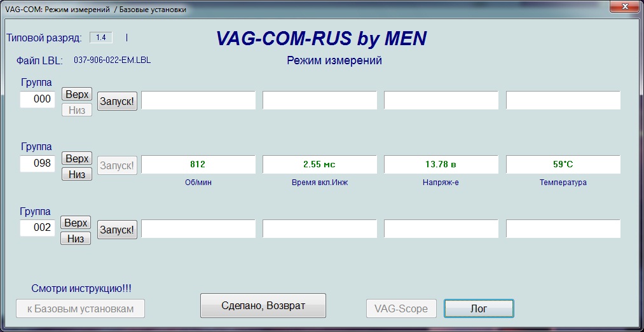Click Низ button next to group 002

pyautogui.click(x=76, y=239)
